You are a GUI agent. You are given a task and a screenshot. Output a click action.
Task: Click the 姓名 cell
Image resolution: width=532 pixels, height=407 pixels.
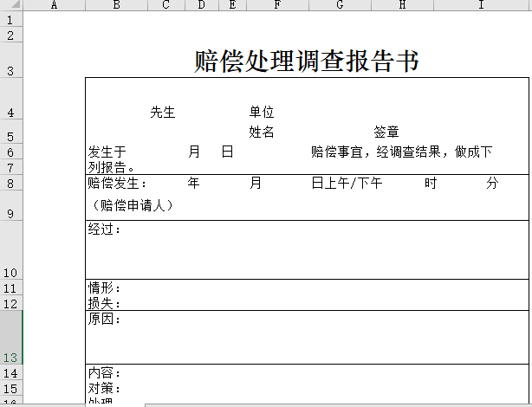(262, 132)
